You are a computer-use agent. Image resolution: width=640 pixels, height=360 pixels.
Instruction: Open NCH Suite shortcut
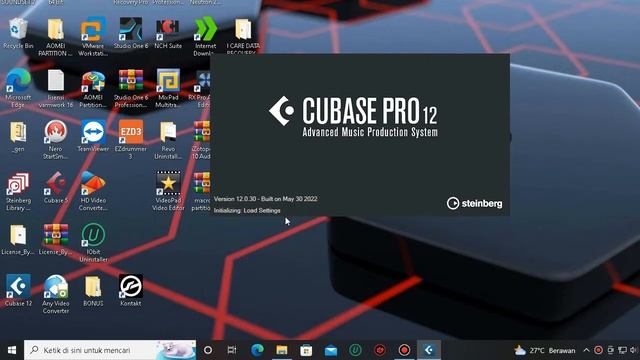point(168,33)
